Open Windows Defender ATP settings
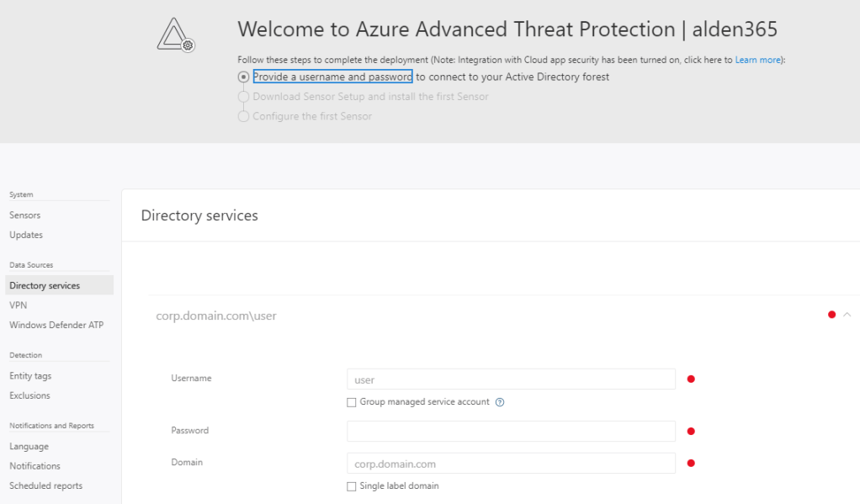Image resolution: width=860 pixels, height=504 pixels. (x=56, y=325)
